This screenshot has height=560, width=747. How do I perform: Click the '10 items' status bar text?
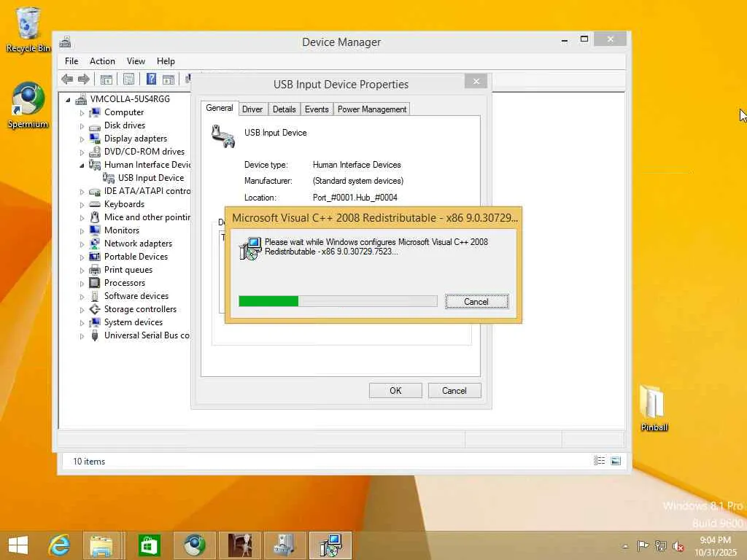click(x=88, y=461)
